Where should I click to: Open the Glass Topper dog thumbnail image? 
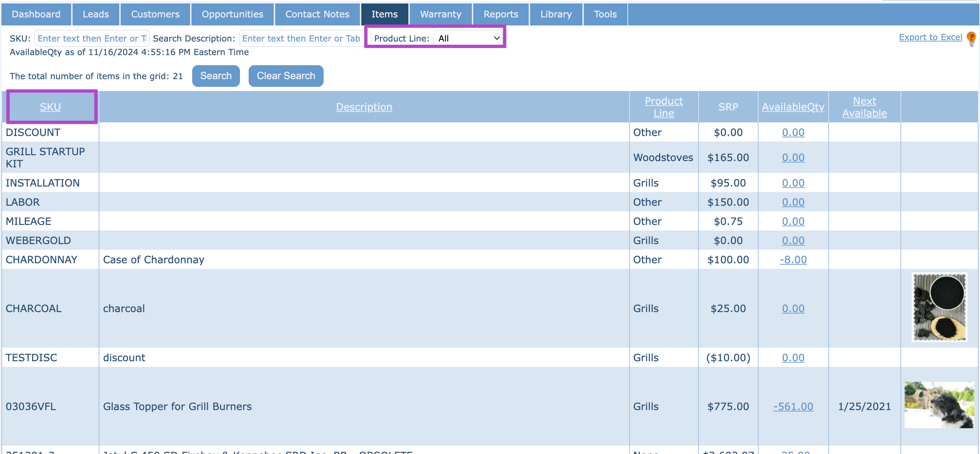pyautogui.click(x=939, y=405)
